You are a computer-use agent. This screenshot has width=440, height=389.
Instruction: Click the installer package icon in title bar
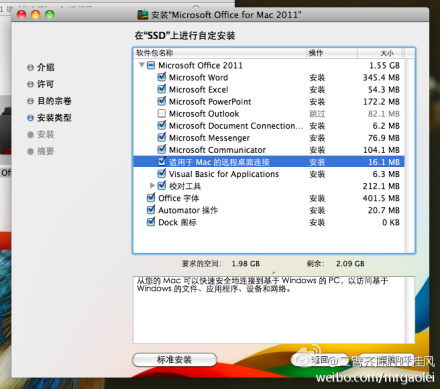click(x=143, y=15)
